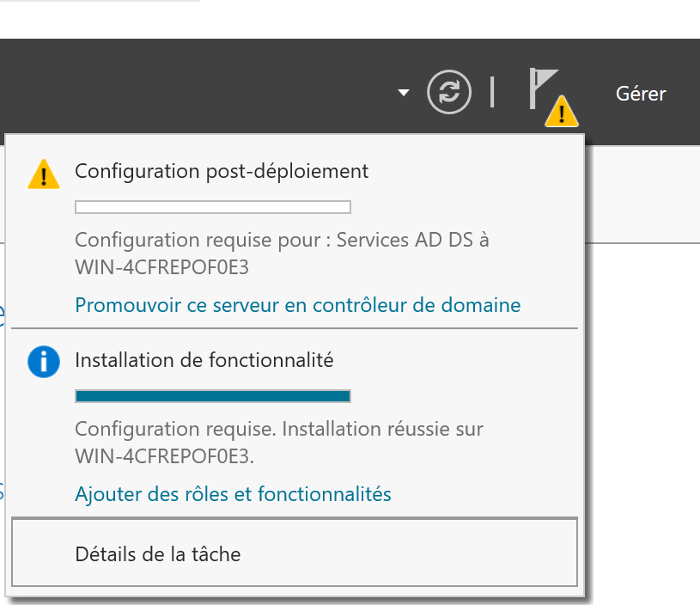This screenshot has height=605, width=700.
Task: Open the dropdown arrow left of refresh
Action: click(x=404, y=92)
